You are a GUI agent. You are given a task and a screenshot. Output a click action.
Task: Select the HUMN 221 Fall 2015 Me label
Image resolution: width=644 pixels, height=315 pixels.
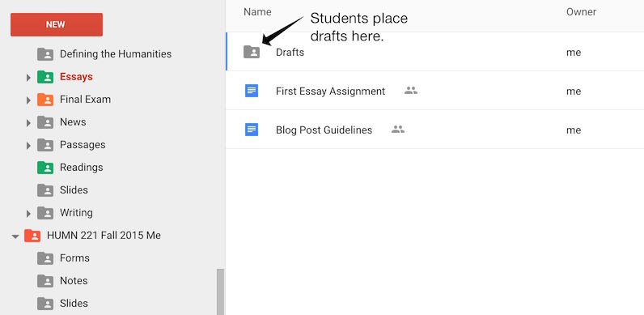[104, 235]
